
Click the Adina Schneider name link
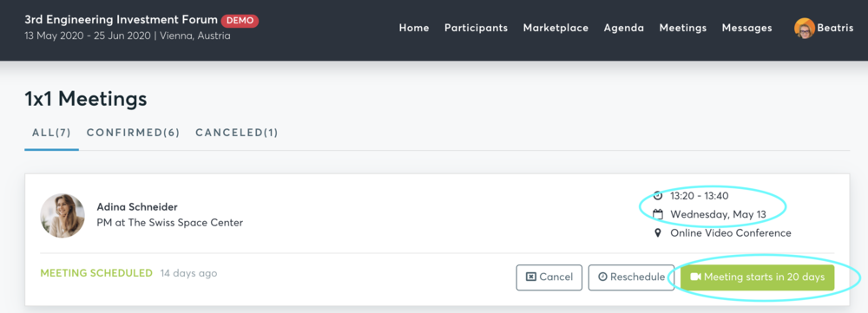pos(137,207)
